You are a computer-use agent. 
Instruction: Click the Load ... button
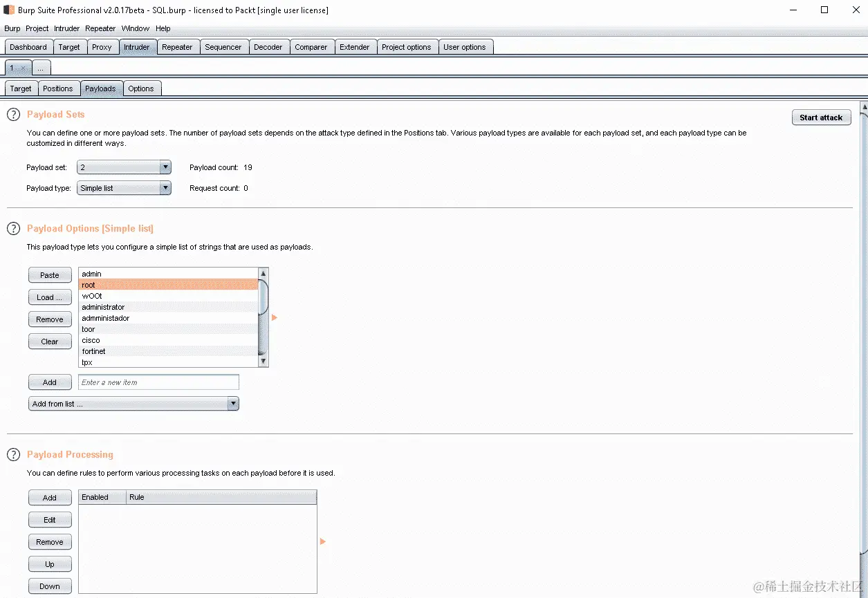(50, 297)
